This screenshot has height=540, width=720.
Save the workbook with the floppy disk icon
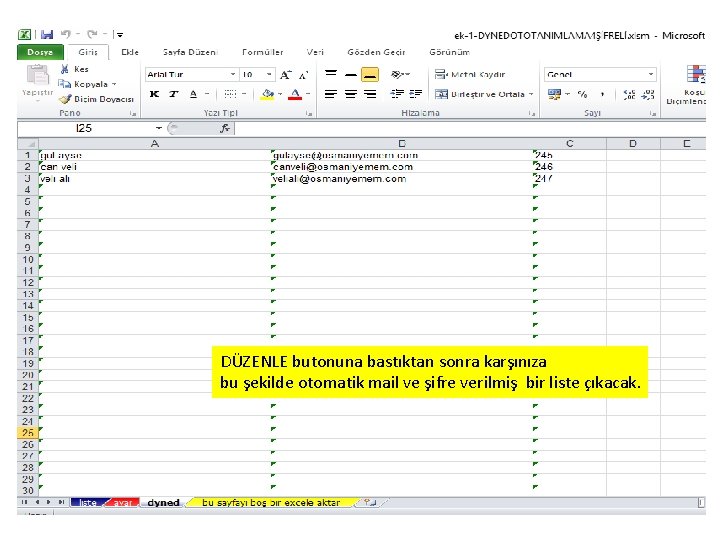[47, 34]
